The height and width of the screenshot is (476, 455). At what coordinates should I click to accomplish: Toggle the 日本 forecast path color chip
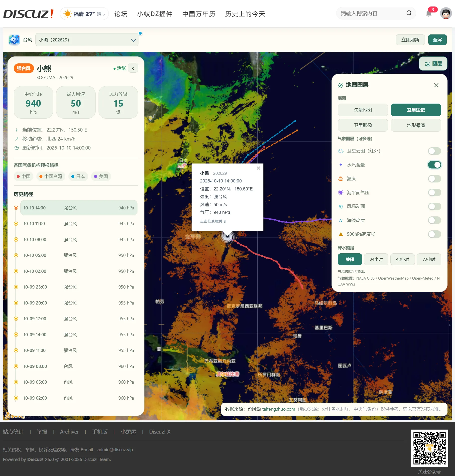(x=78, y=176)
